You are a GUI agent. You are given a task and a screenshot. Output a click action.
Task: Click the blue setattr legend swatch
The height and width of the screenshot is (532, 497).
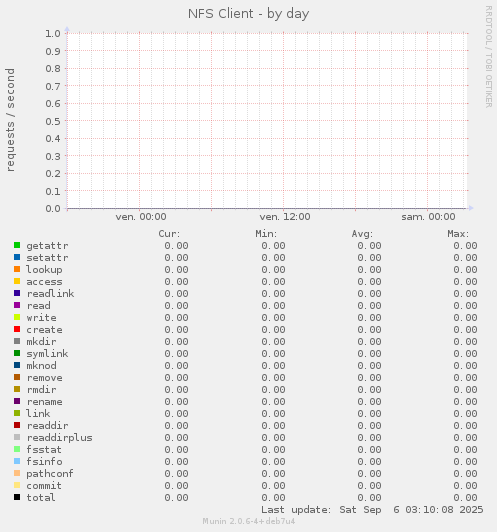coord(17,257)
